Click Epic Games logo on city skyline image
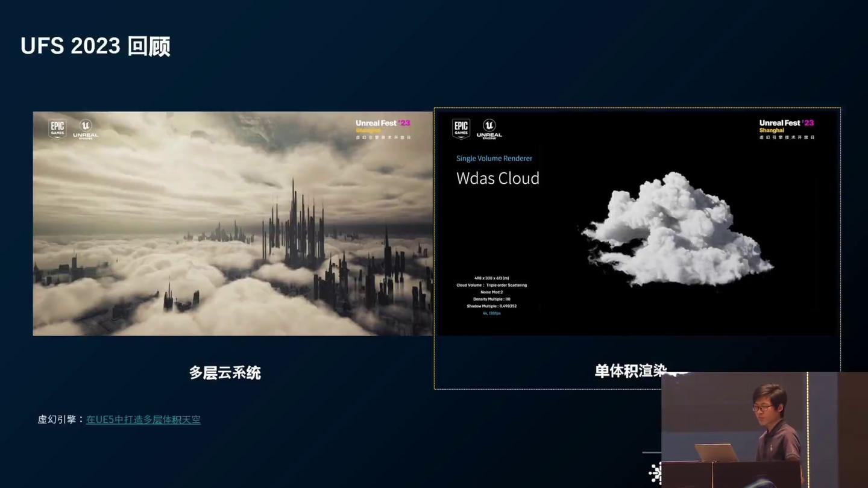Image resolution: width=868 pixels, height=488 pixels. click(x=57, y=129)
